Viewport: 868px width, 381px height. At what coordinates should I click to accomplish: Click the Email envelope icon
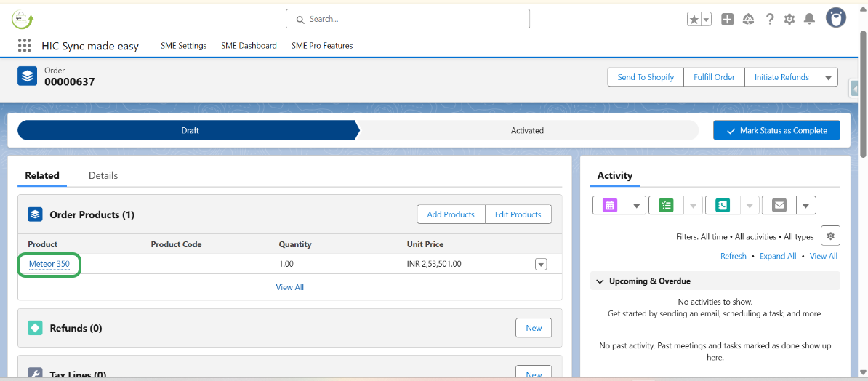coord(779,206)
